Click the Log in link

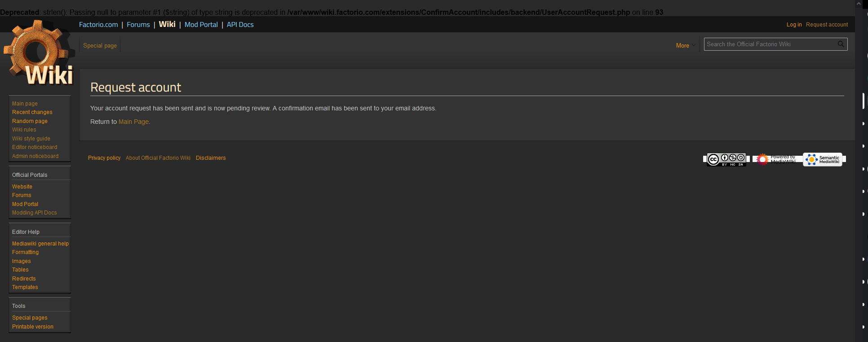coord(794,25)
